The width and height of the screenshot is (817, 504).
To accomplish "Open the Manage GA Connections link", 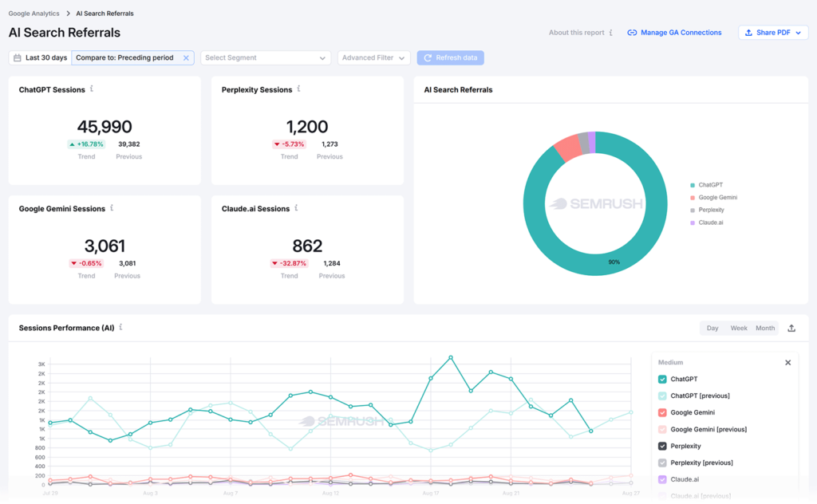I will point(674,32).
